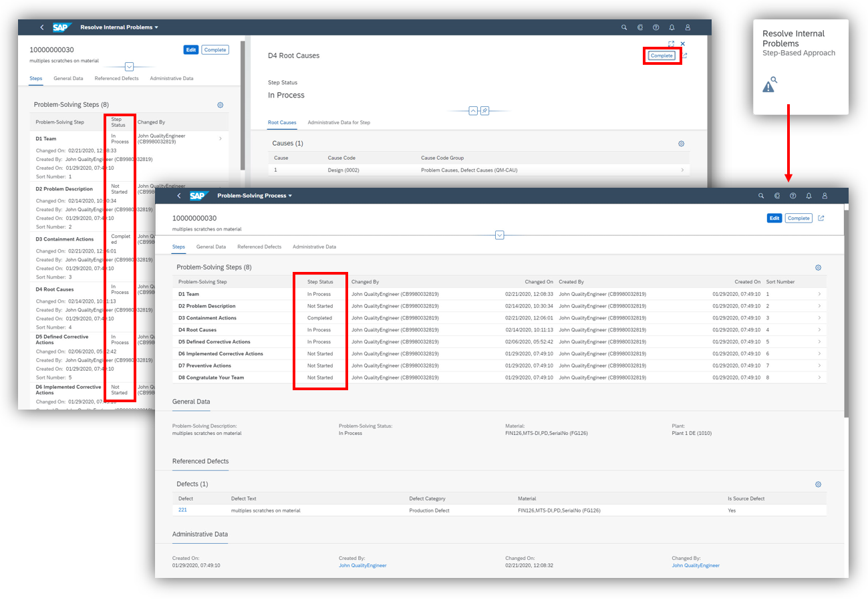Select Steps tab in back window

[x=36, y=79]
